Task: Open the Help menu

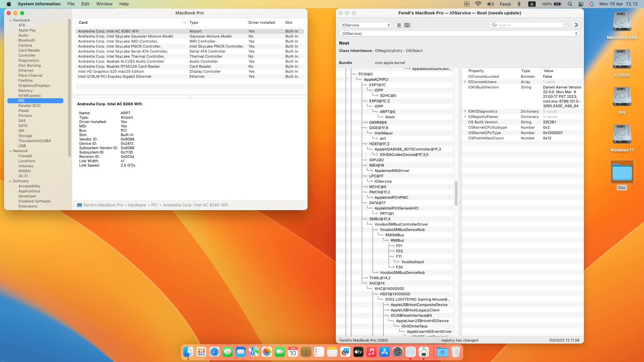Action: [124, 4]
